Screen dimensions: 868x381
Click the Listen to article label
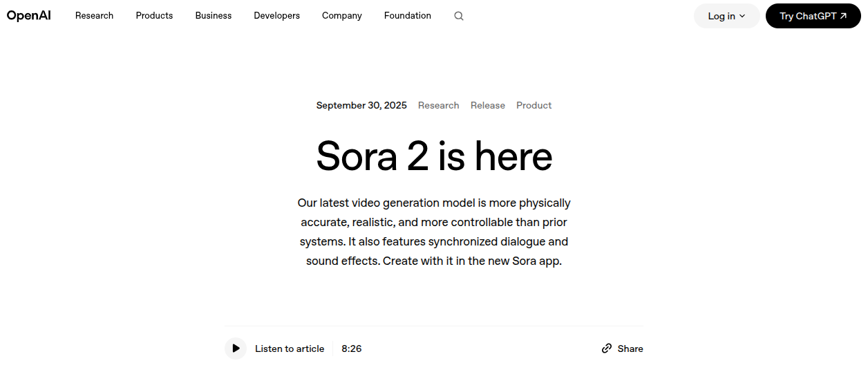pyautogui.click(x=290, y=349)
